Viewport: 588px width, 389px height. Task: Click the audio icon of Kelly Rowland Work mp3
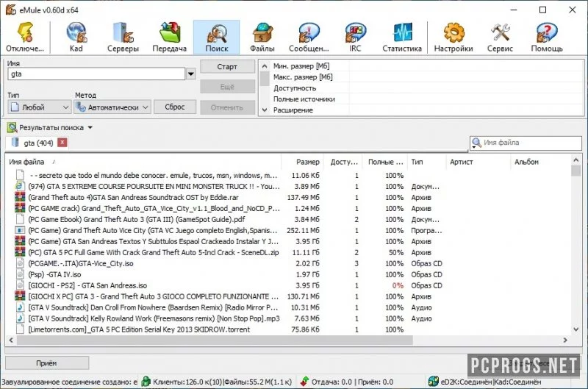pyautogui.click(x=20, y=318)
